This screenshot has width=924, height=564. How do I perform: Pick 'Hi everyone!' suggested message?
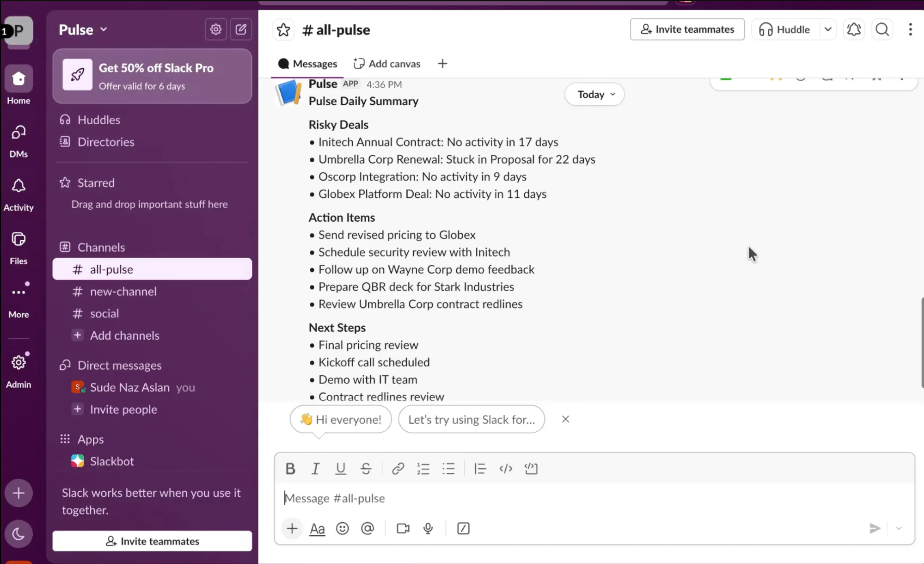(x=340, y=419)
